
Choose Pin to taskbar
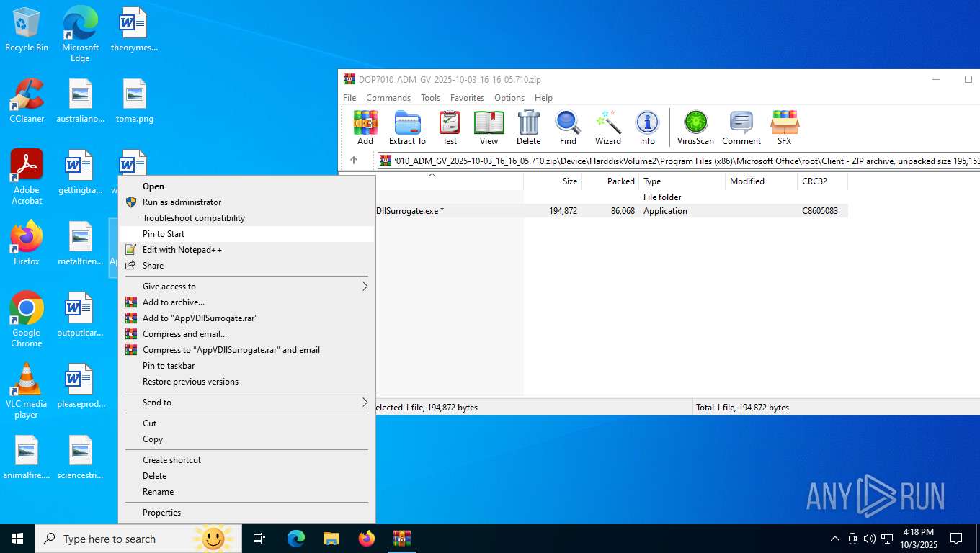pyautogui.click(x=246, y=366)
